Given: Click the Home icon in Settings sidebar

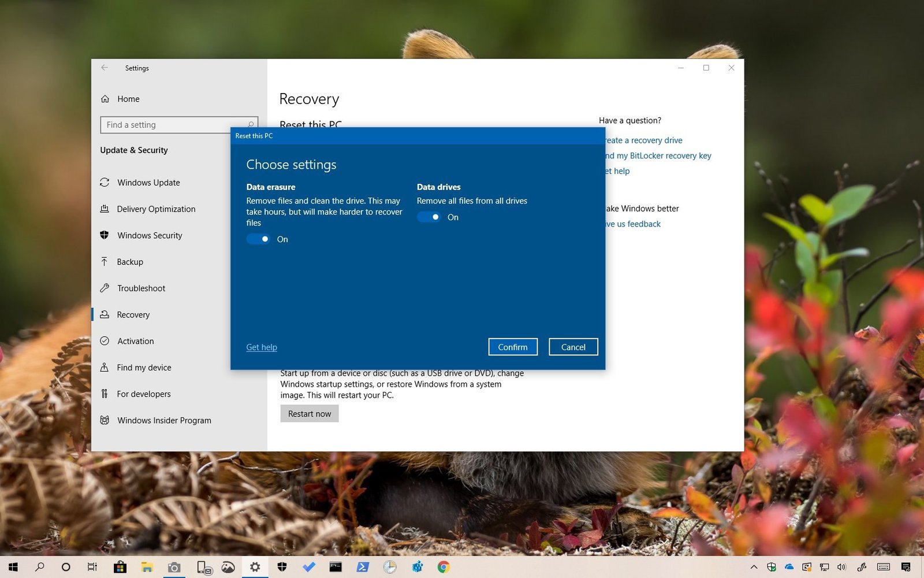Looking at the screenshot, I should click(x=105, y=99).
